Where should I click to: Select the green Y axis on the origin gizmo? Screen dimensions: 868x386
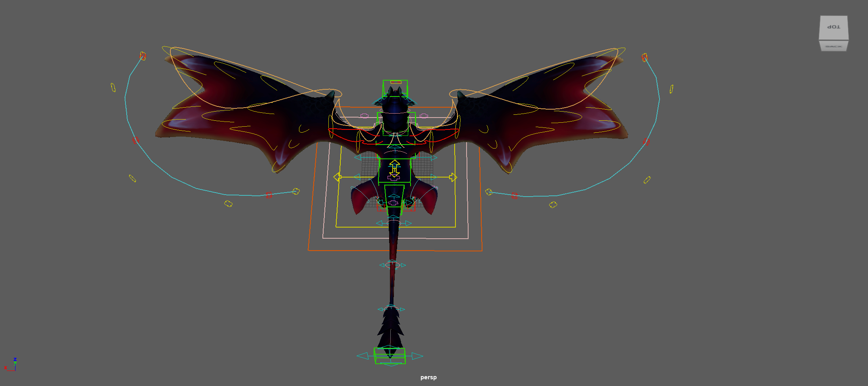coord(15,362)
